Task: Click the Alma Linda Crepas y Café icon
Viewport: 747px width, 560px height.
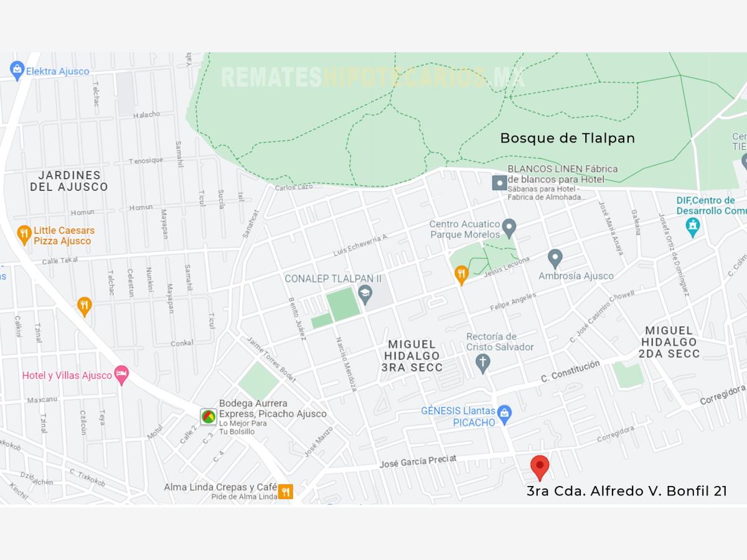Action: click(285, 492)
